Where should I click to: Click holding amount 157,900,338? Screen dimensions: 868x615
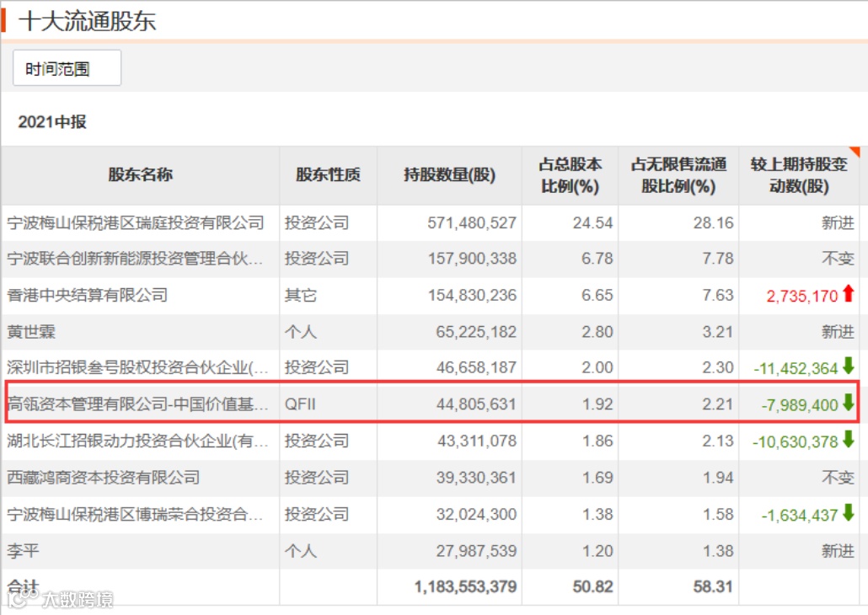pyautogui.click(x=472, y=259)
